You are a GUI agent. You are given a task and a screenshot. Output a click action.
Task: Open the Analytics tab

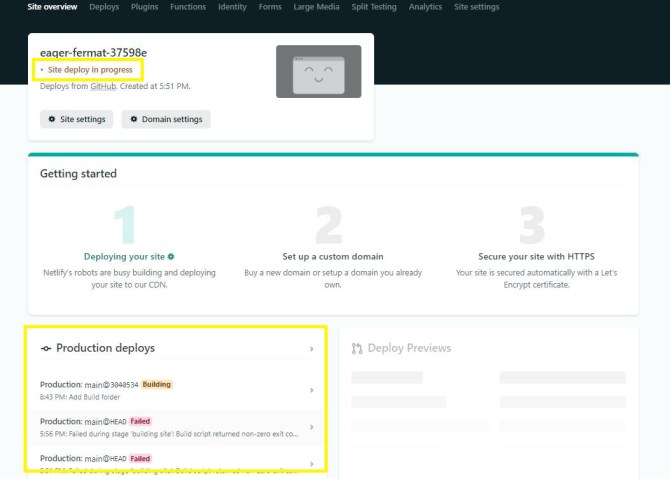425,7
